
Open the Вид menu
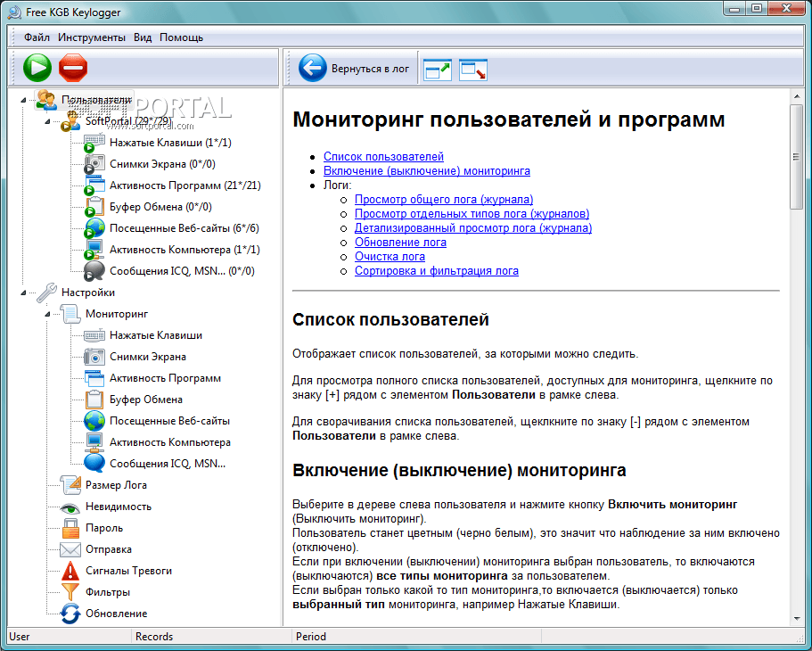coord(143,37)
